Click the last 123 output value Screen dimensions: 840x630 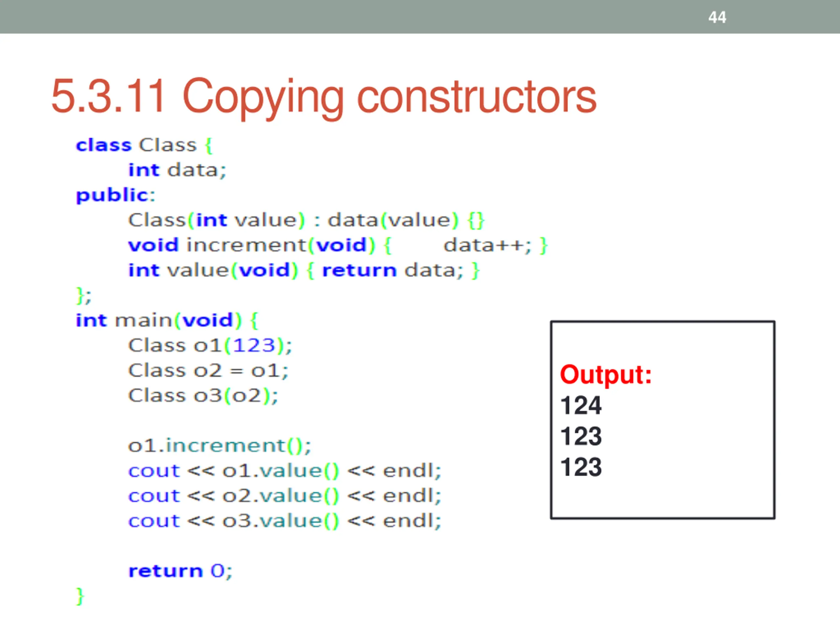581,467
